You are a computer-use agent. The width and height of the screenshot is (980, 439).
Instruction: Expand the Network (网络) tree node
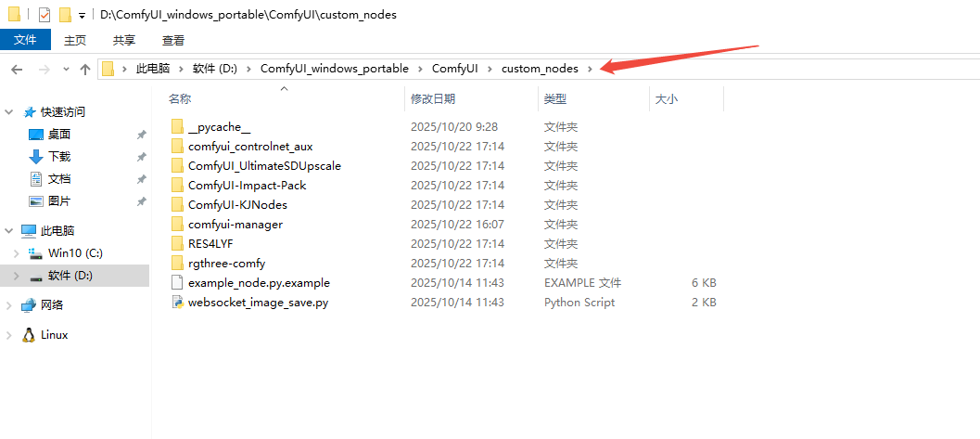coord(9,305)
